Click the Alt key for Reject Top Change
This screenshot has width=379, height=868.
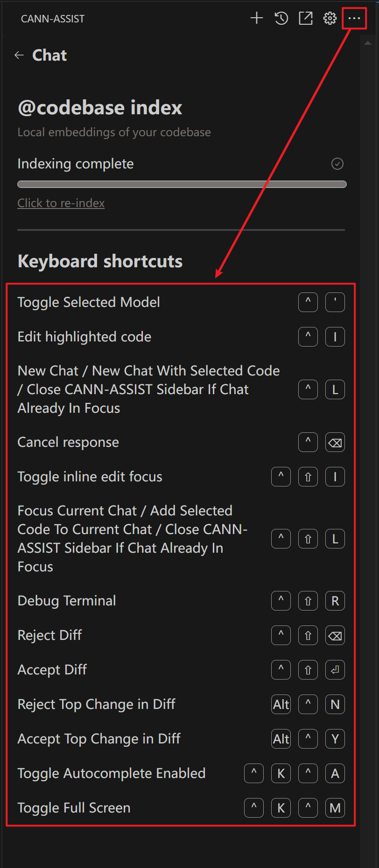click(281, 704)
